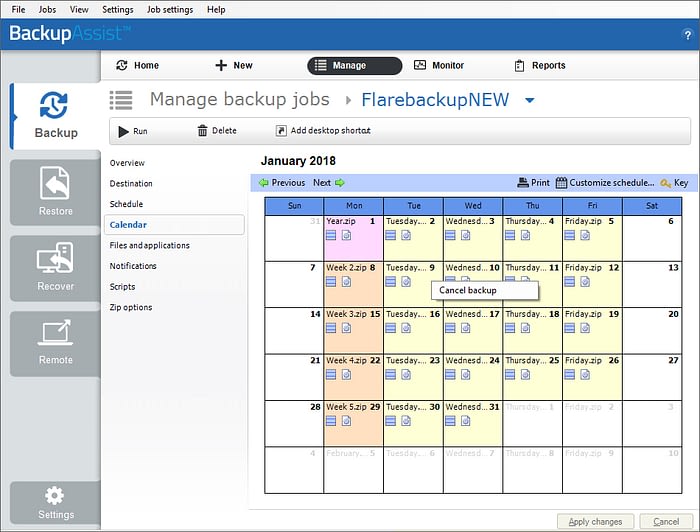Click the document icon on January 1
700x532 pixels.
click(x=346, y=235)
